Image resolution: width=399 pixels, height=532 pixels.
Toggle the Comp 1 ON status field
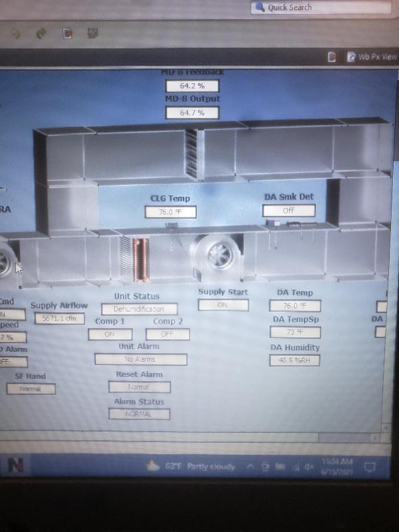(110, 334)
